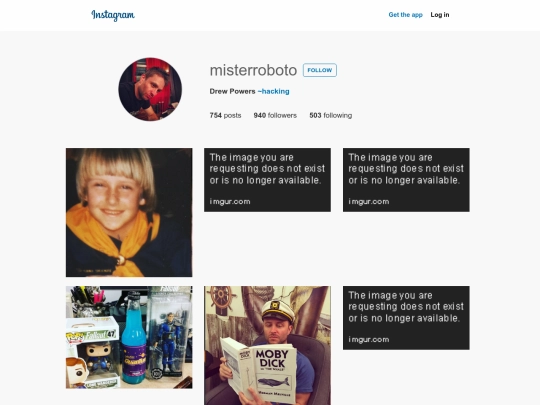The height and width of the screenshot is (405, 540).
Task: Click the captain's hat in the photo
Action: coord(278,310)
